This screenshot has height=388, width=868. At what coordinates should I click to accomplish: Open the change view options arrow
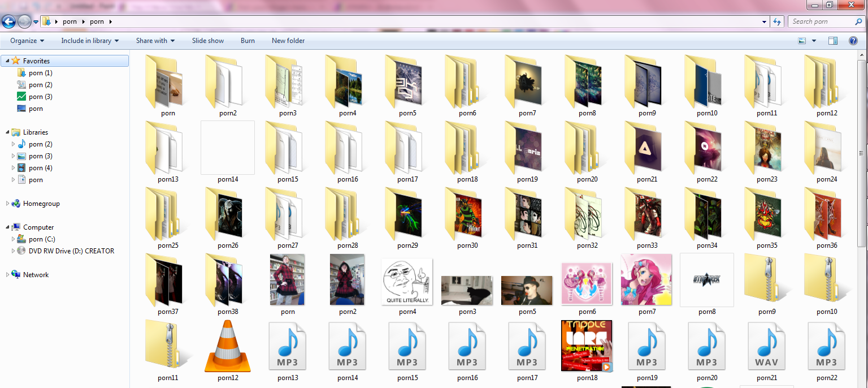[x=814, y=41]
